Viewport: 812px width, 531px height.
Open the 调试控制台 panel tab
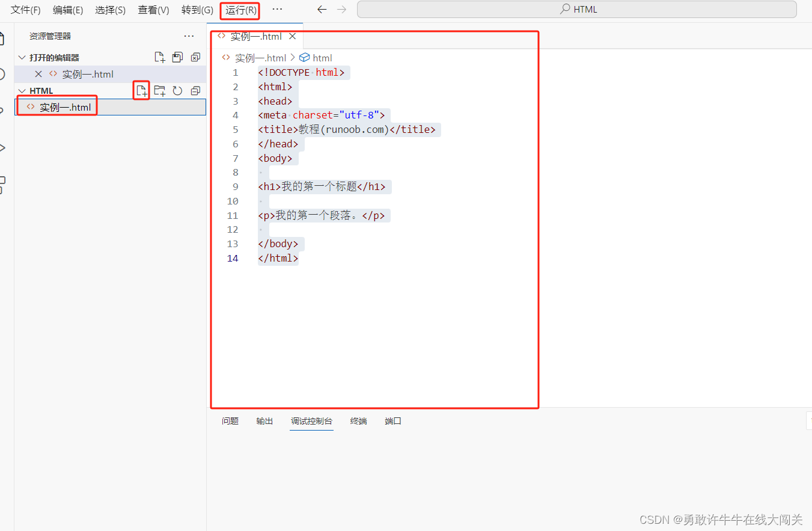[312, 421]
